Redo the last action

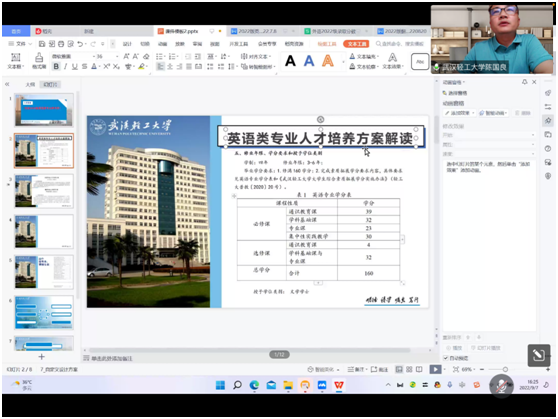(x=93, y=44)
